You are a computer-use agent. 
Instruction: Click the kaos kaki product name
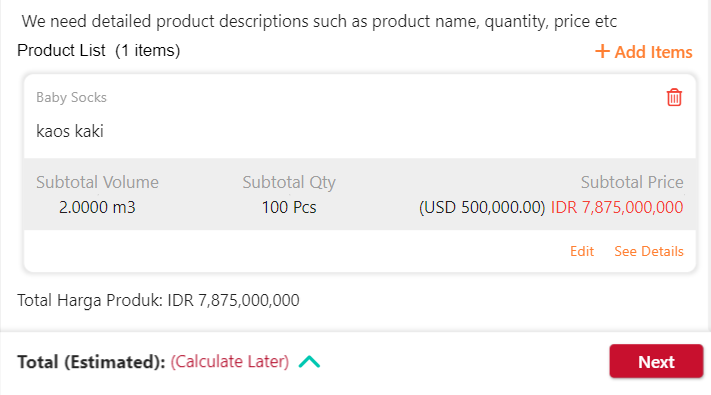click(70, 131)
